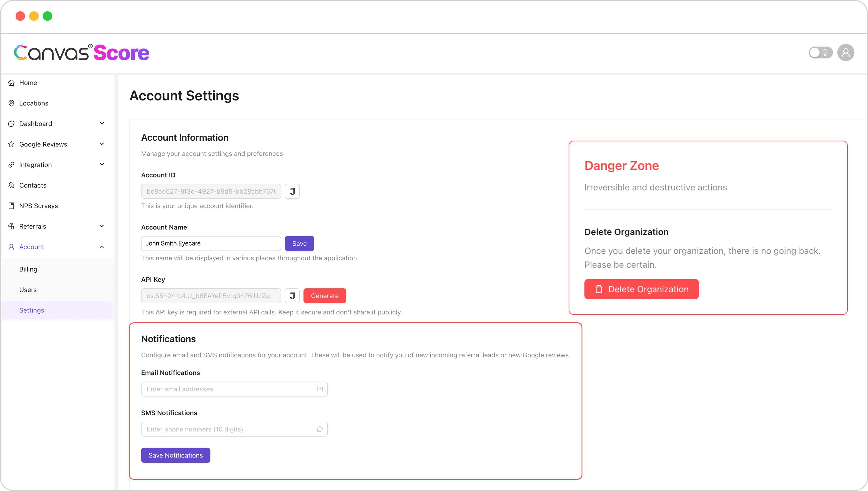
Task: Click the Delete Organization button
Action: 641,289
